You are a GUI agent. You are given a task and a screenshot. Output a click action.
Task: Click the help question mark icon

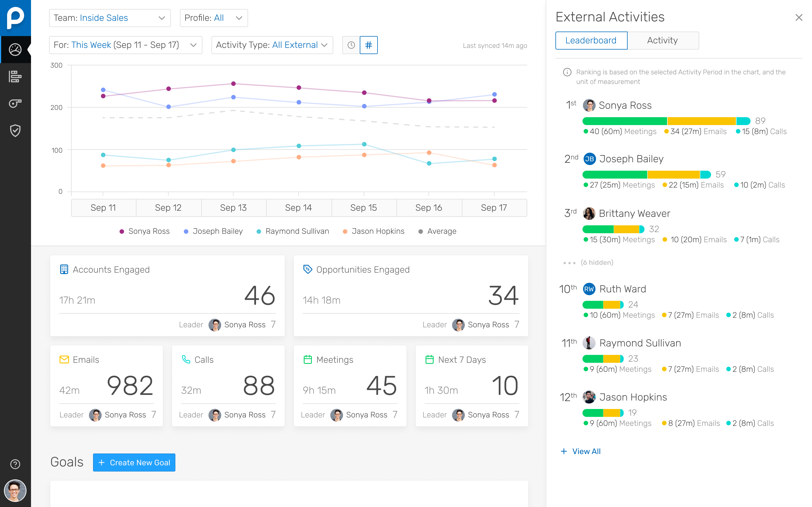click(x=15, y=464)
